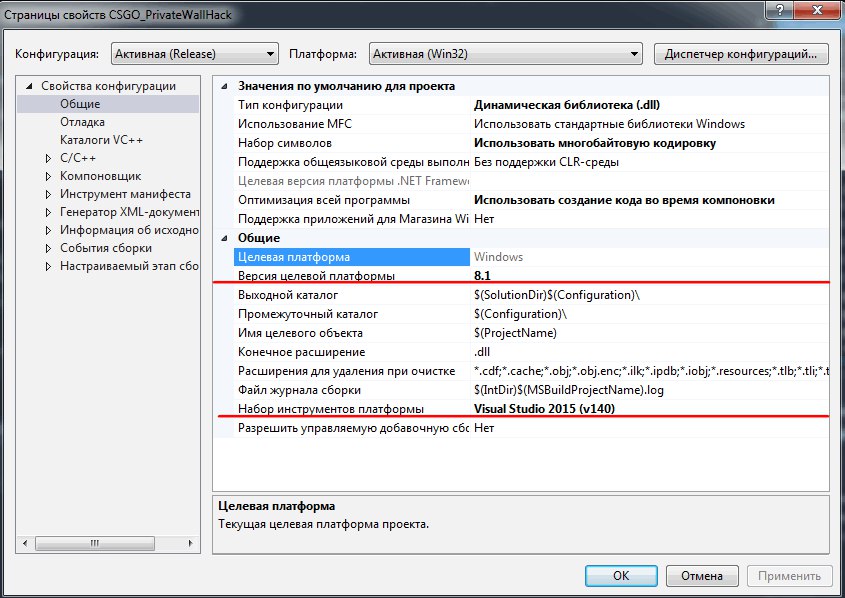
Task: Select Конечное расширение property
Action: [x=302, y=352]
